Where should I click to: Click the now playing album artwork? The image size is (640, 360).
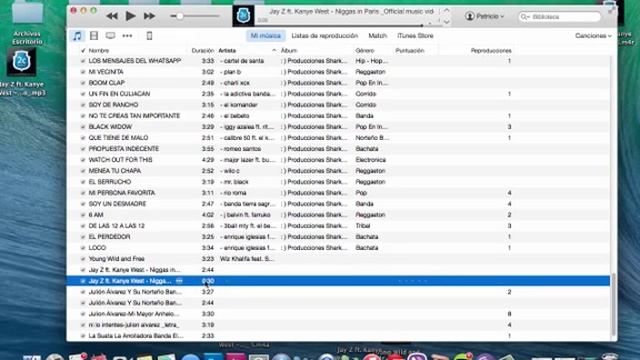tap(243, 16)
